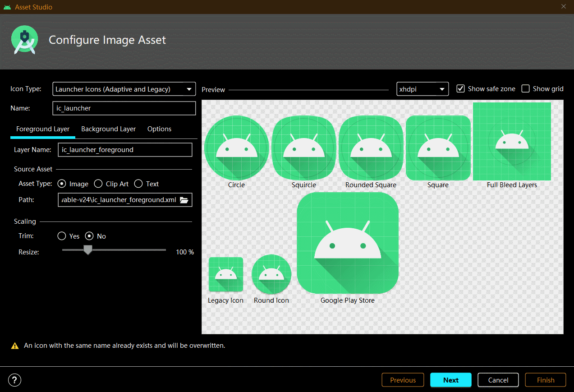574x392 pixels.
Task: Choose Text asset type radio button
Action: click(138, 184)
